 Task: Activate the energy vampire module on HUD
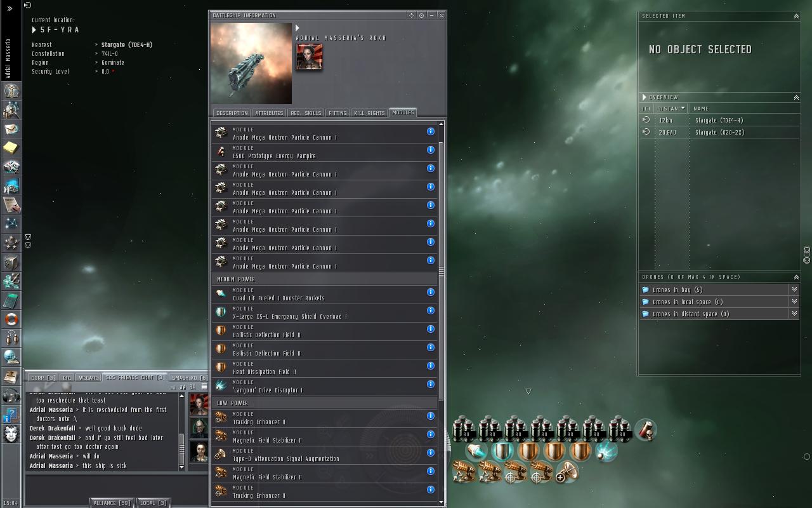click(x=645, y=430)
